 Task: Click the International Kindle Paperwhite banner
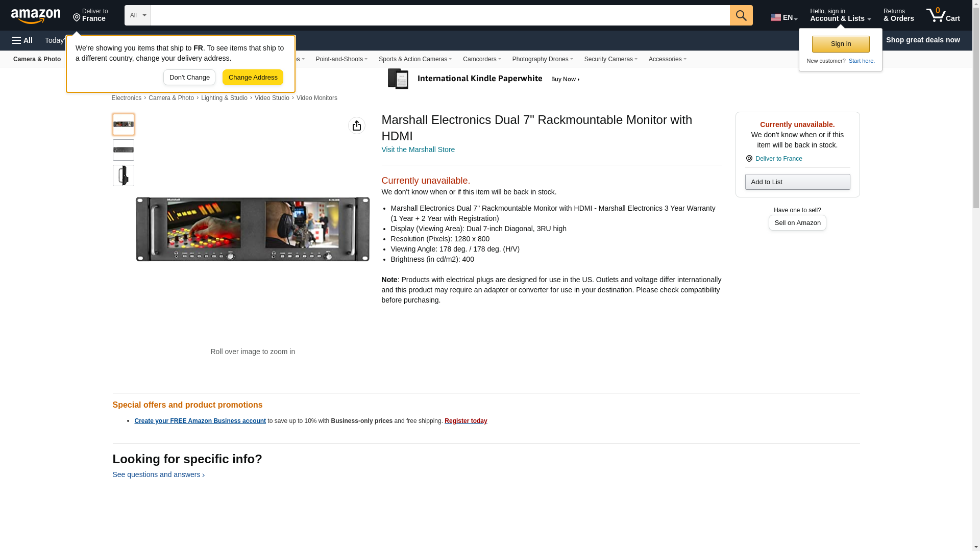(x=483, y=79)
